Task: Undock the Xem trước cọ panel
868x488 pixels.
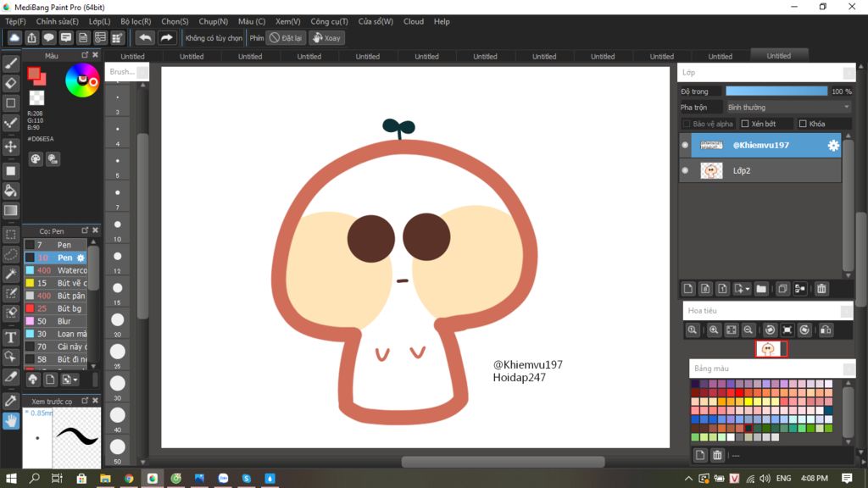Action: click(85, 401)
